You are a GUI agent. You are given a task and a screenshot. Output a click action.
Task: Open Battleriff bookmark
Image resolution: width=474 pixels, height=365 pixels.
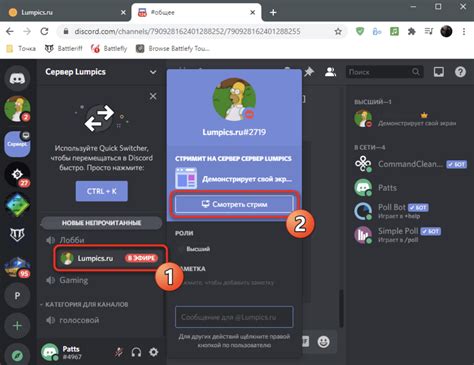64,49
